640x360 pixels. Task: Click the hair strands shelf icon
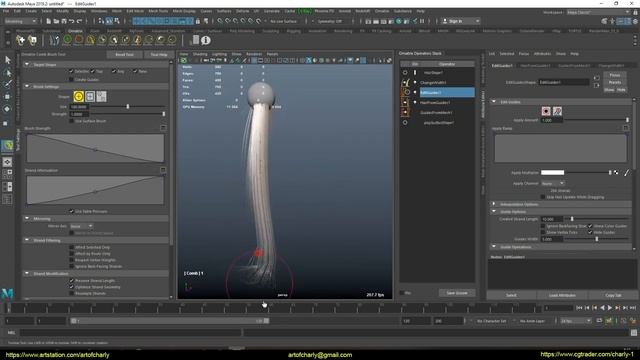click(54, 40)
